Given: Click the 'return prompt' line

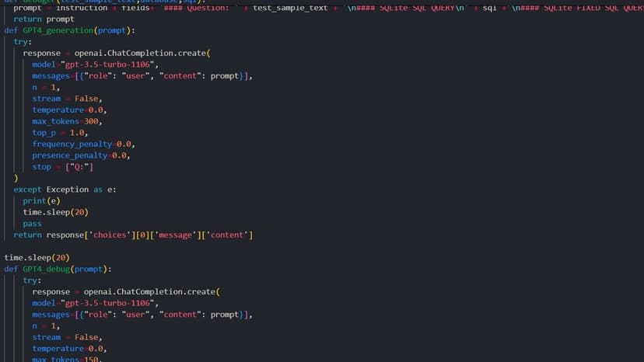Looking at the screenshot, I should pos(44,19).
